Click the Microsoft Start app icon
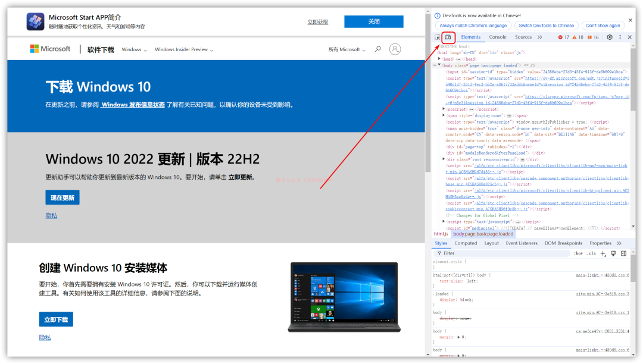 click(x=35, y=21)
